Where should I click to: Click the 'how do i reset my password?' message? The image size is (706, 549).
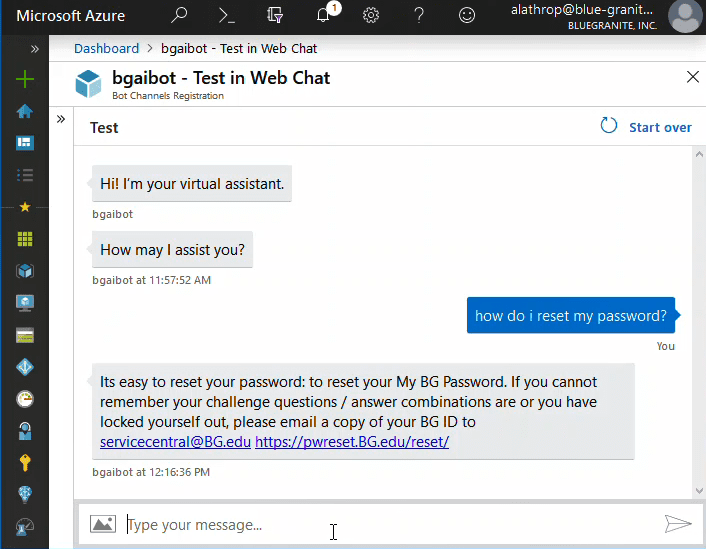[570, 315]
